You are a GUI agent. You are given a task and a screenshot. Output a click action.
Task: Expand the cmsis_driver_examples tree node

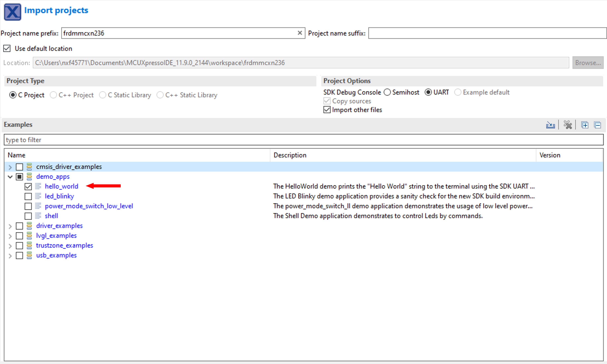click(x=10, y=167)
